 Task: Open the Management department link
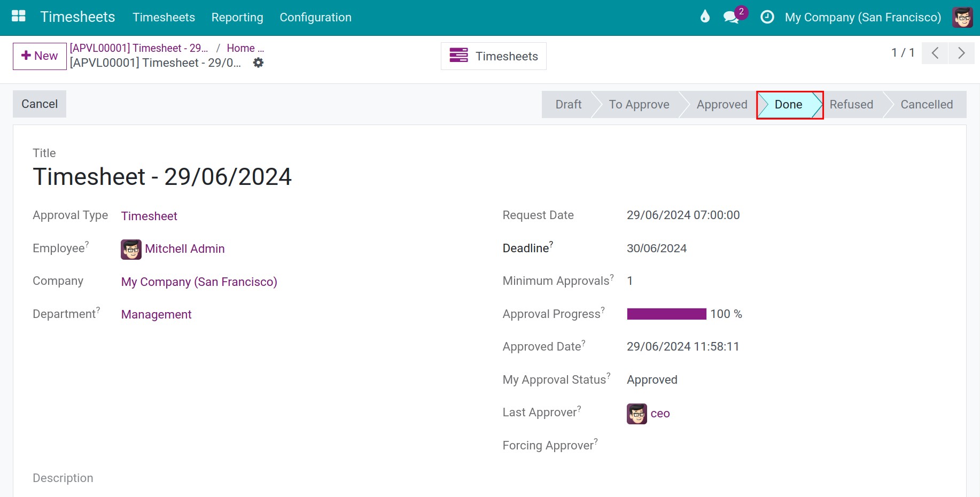(x=156, y=314)
